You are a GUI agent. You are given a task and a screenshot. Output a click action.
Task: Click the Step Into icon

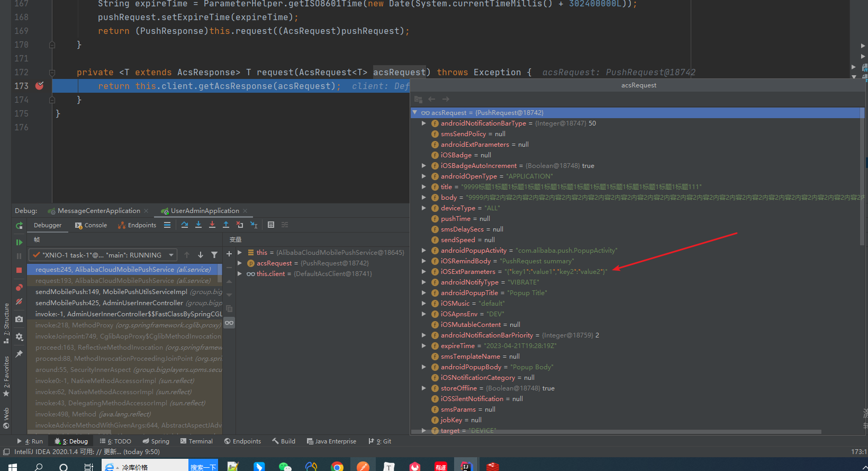point(198,225)
